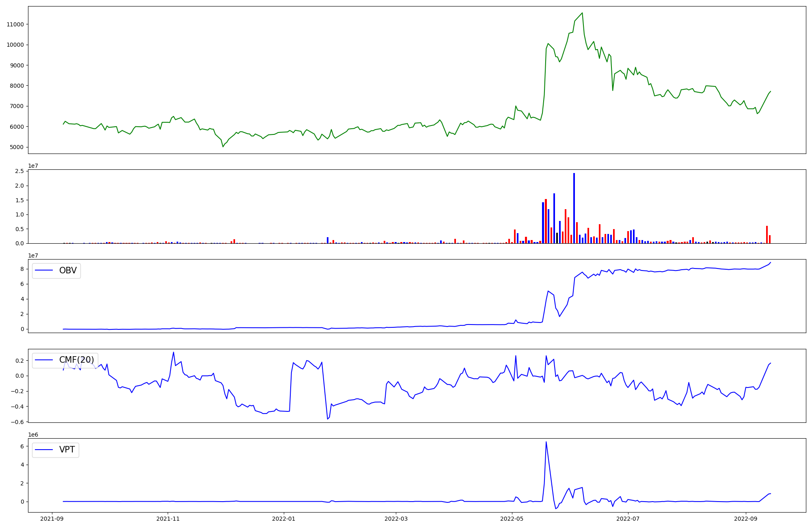
Task: Click the OBV legend label
Action: click(x=68, y=270)
